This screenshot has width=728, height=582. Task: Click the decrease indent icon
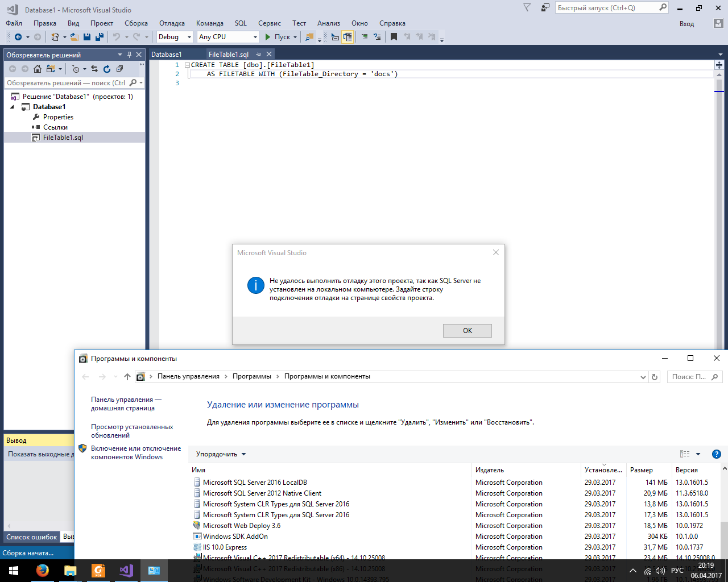(x=365, y=37)
